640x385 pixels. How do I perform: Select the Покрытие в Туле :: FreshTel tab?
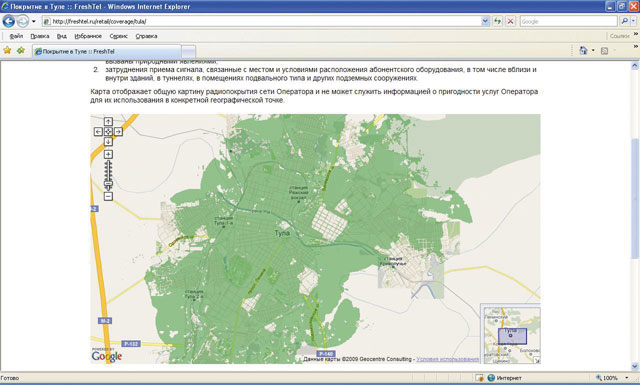[107, 51]
